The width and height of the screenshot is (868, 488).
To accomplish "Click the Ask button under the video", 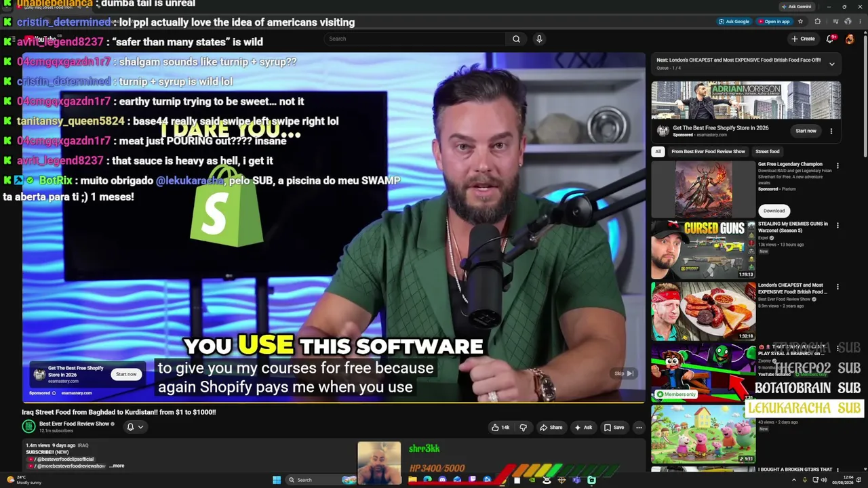I will click(x=583, y=428).
